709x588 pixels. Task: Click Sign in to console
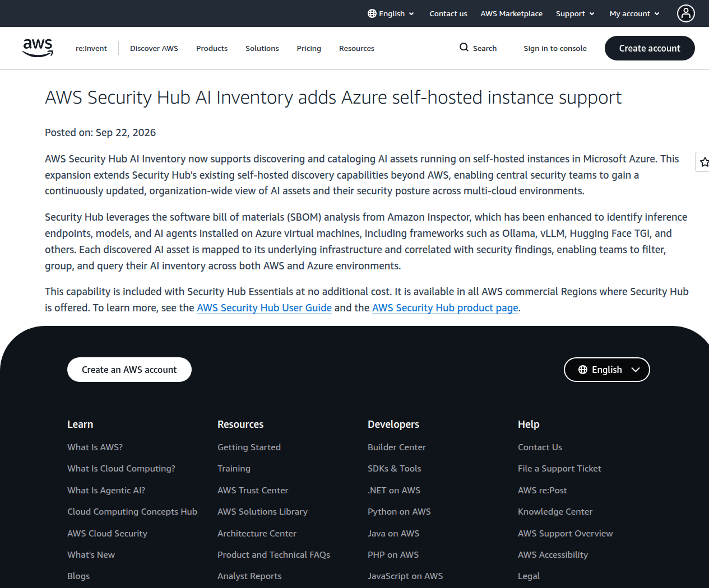tap(555, 48)
